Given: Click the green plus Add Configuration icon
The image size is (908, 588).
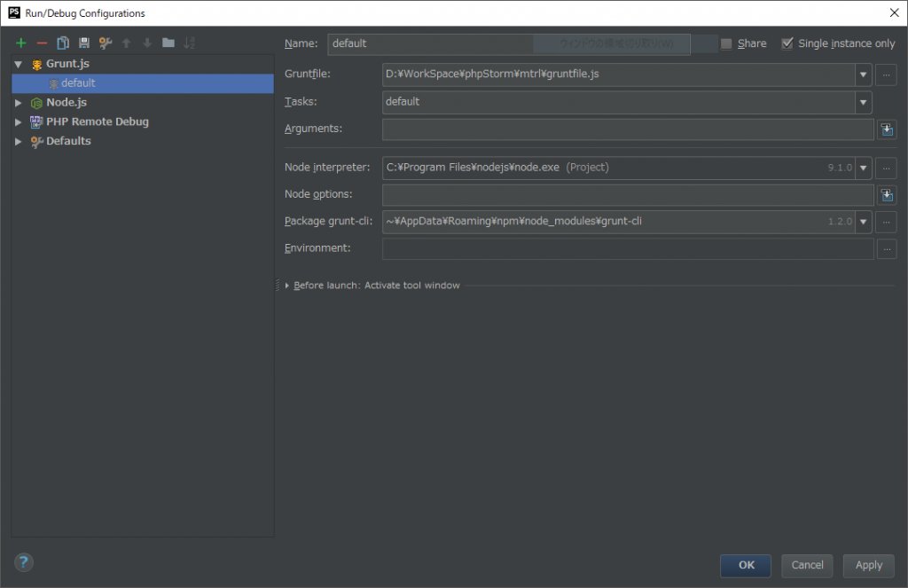Looking at the screenshot, I should [20, 43].
